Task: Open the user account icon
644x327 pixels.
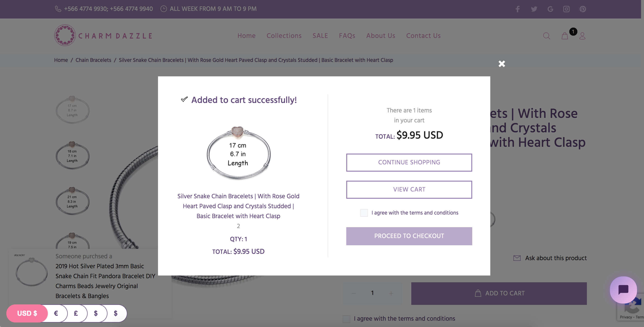Action: 582,36
